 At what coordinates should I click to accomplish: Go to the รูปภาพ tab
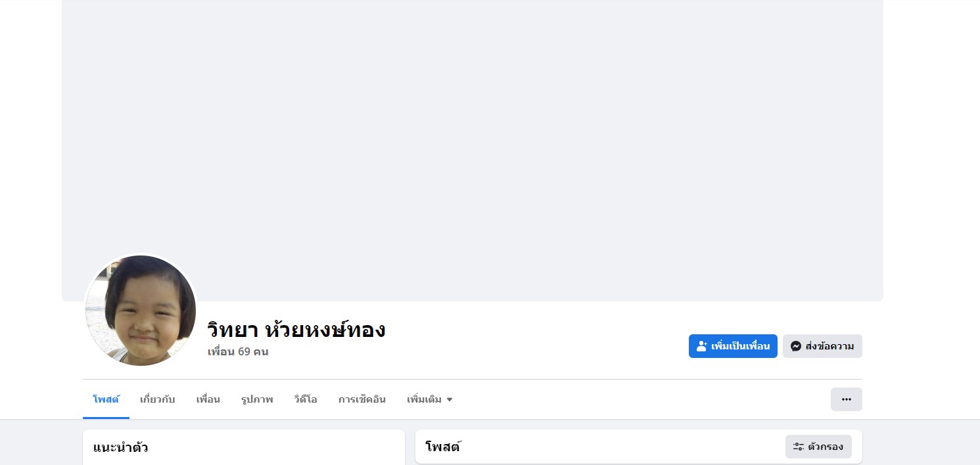coord(257,399)
